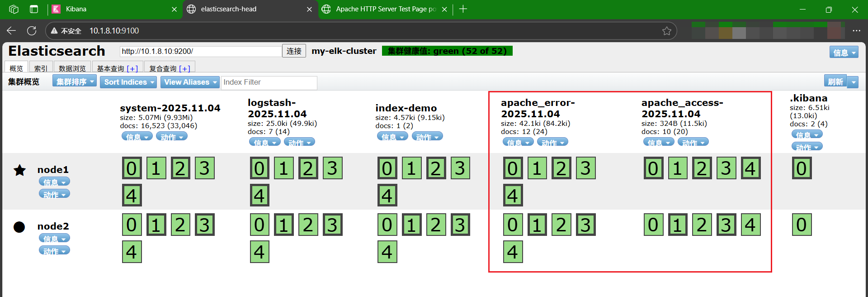Switch to Apache HTTP Server Test Page tab
The height and width of the screenshot is (297, 868).
pyautogui.click(x=385, y=9)
